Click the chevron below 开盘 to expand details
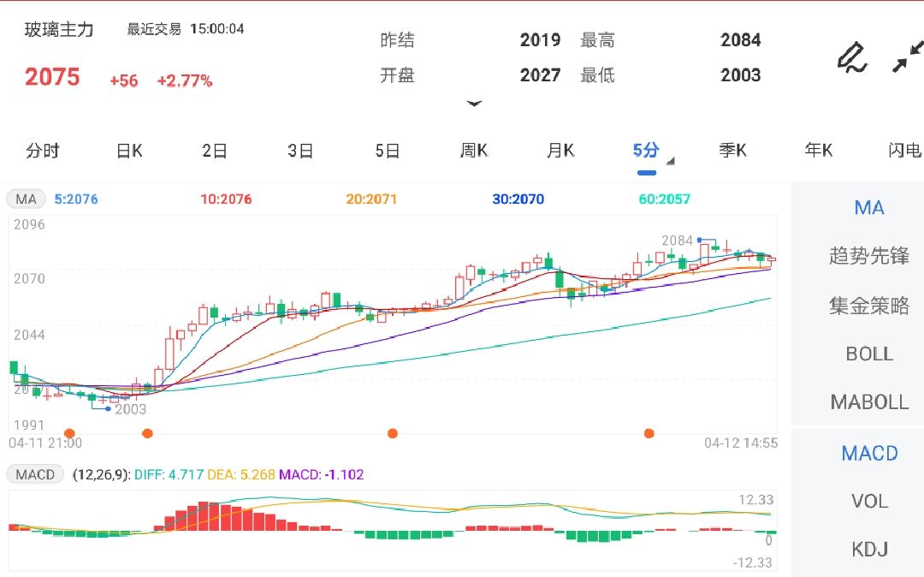Viewport: 924px width, 577px height. tap(475, 104)
